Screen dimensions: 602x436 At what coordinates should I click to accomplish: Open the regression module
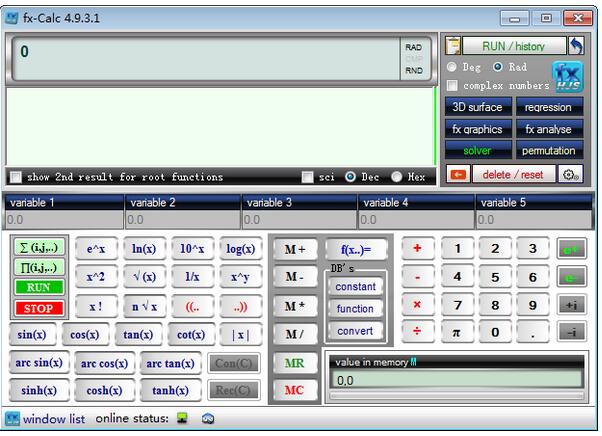click(x=549, y=107)
